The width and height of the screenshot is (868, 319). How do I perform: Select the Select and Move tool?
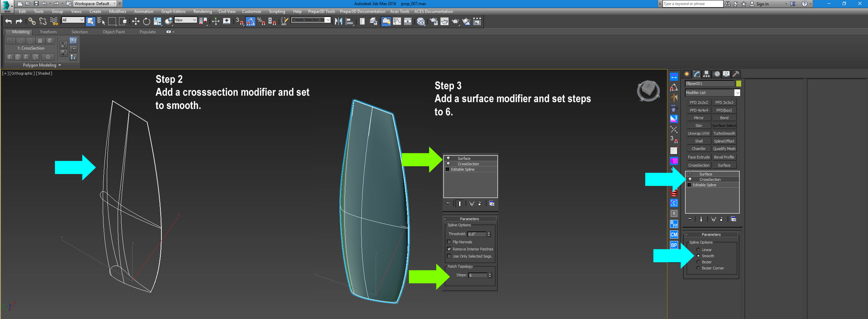tap(136, 21)
